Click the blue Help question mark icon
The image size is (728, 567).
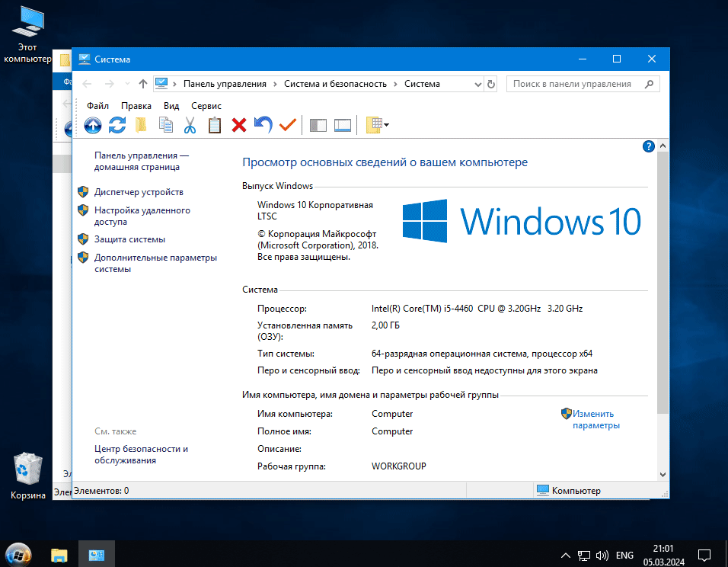click(x=649, y=146)
